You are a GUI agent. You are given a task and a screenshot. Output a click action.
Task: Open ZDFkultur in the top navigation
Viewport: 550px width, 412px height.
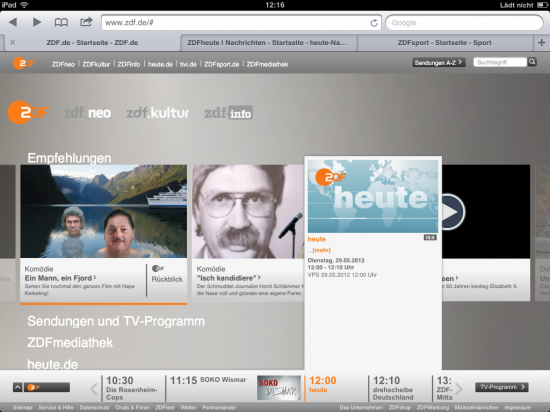96,65
